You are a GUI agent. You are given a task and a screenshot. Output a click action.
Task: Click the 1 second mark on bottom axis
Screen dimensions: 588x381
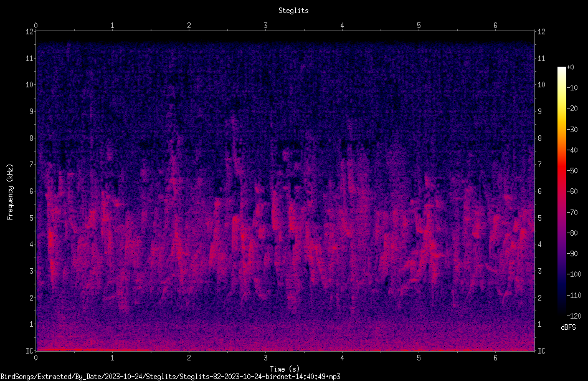112,358
